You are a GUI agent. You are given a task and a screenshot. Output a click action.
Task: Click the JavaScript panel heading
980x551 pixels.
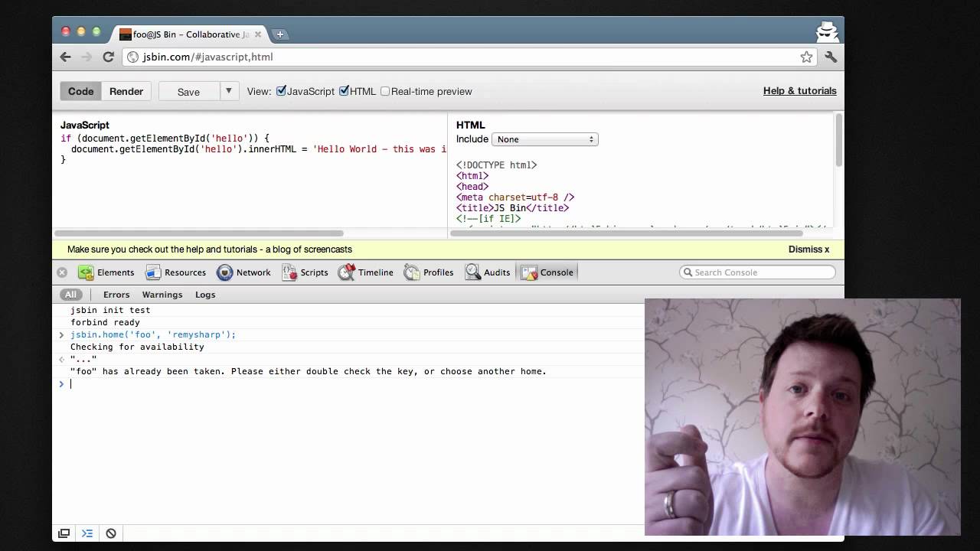85,125
